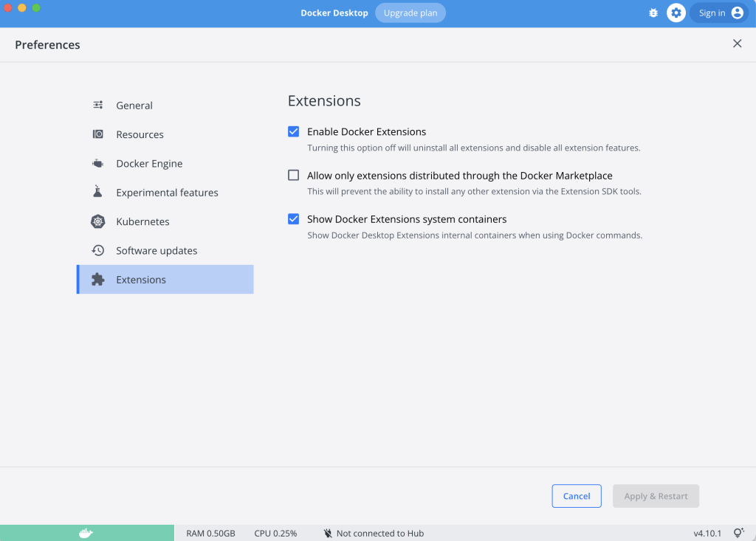Click the Upgrade plan button
This screenshot has width=756, height=541.
coord(410,13)
